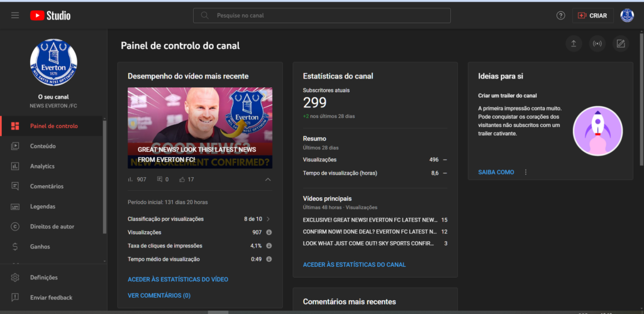
Task: Click the CRIAR create button
Action: [592, 16]
